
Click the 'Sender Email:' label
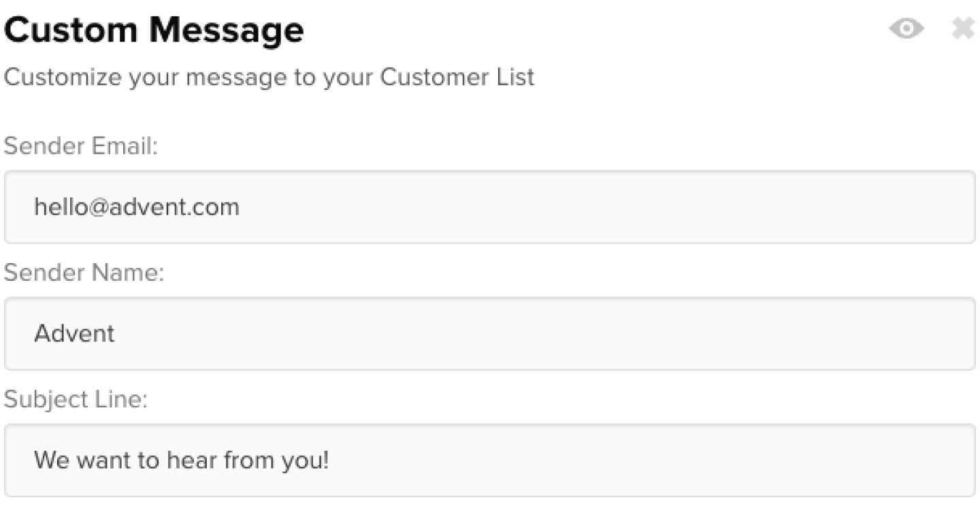(81, 146)
